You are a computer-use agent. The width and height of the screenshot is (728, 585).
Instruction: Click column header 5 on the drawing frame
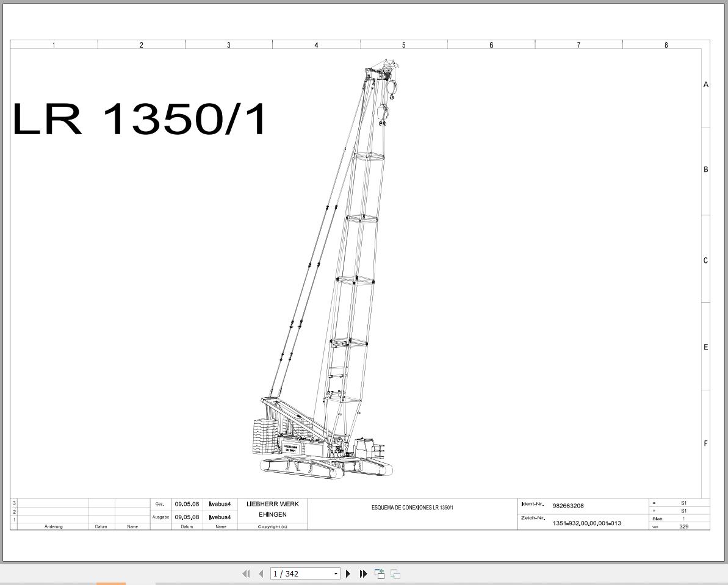[x=403, y=44]
